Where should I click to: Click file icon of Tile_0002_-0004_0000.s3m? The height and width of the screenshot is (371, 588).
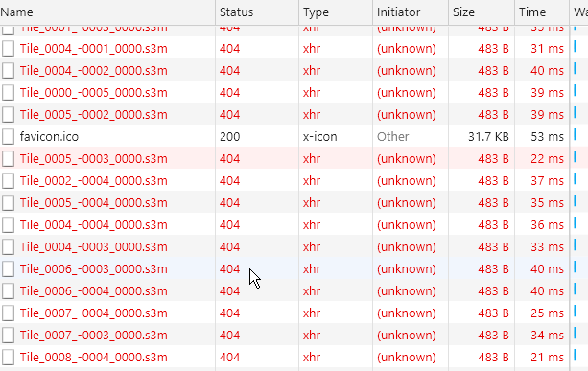point(8,180)
